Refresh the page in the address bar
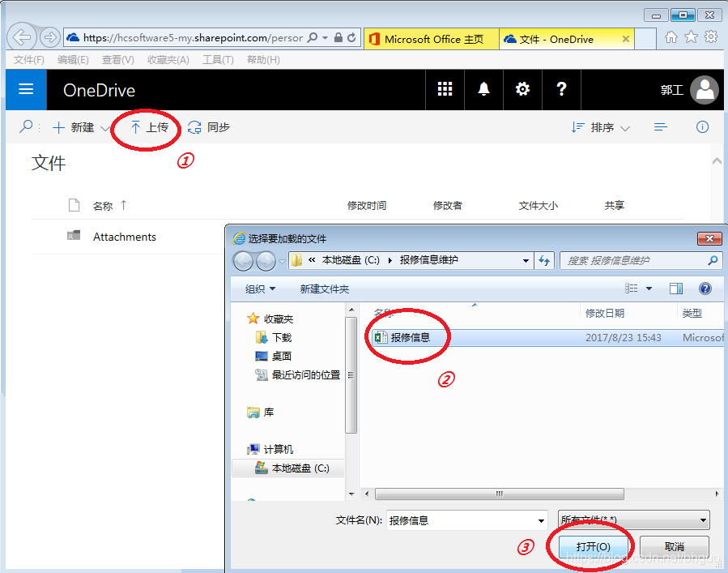This screenshot has height=573, width=728. pos(352,37)
